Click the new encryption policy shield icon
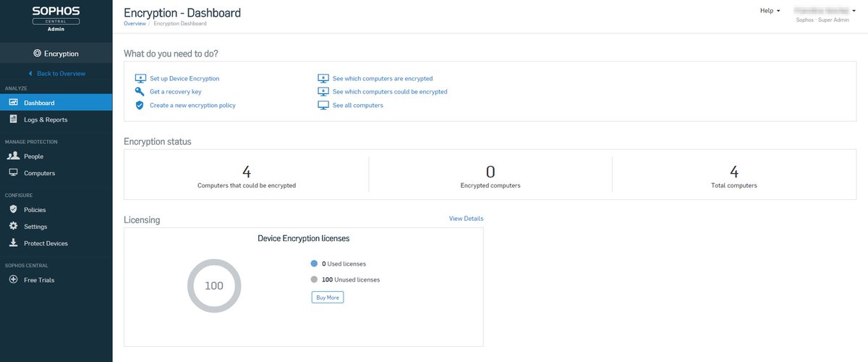Screen dimensions: 868x362 point(140,105)
